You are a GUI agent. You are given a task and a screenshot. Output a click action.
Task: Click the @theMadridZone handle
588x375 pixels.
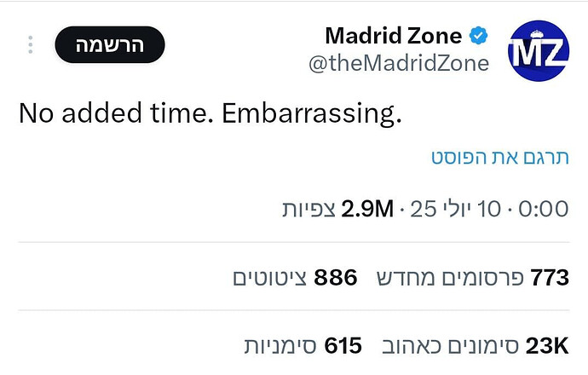click(x=399, y=63)
